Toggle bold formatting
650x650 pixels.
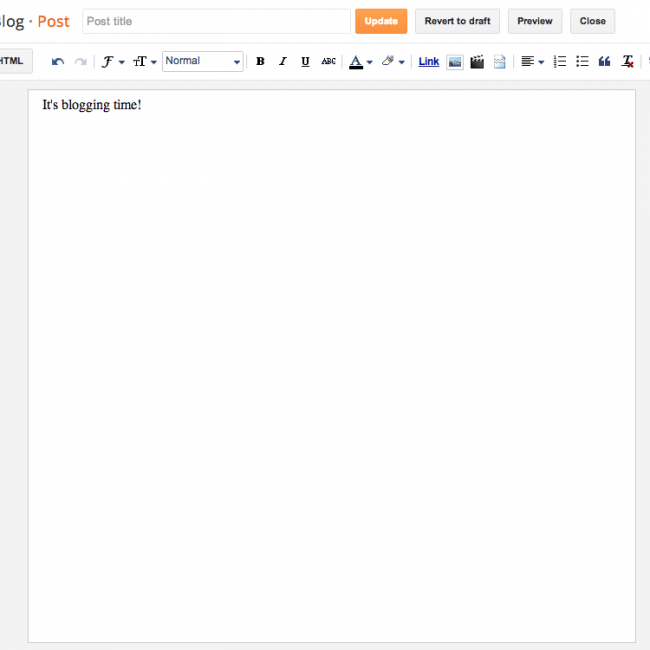tap(260, 62)
